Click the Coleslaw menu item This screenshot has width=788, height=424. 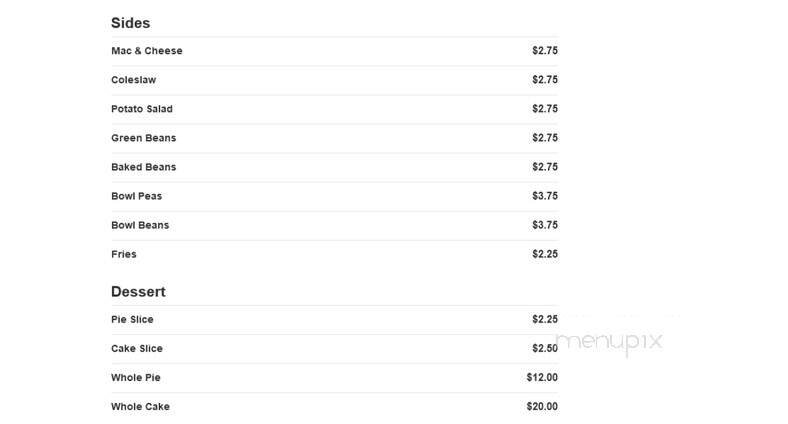(134, 80)
